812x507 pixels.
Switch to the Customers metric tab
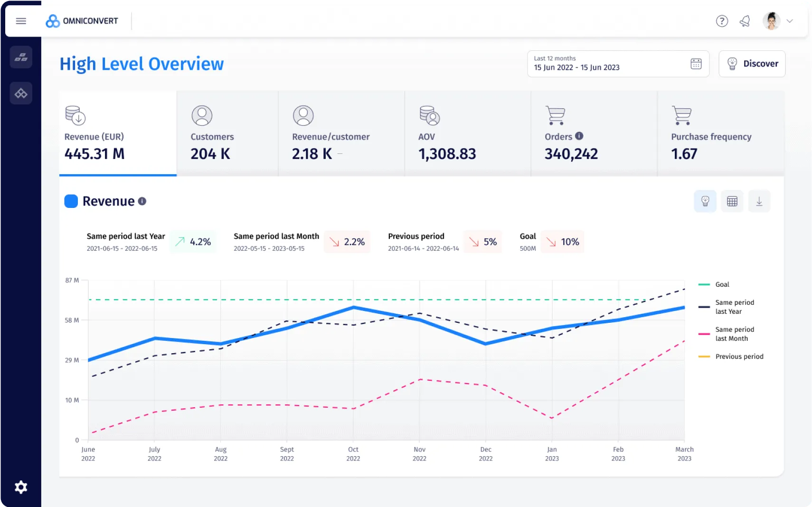(x=227, y=133)
